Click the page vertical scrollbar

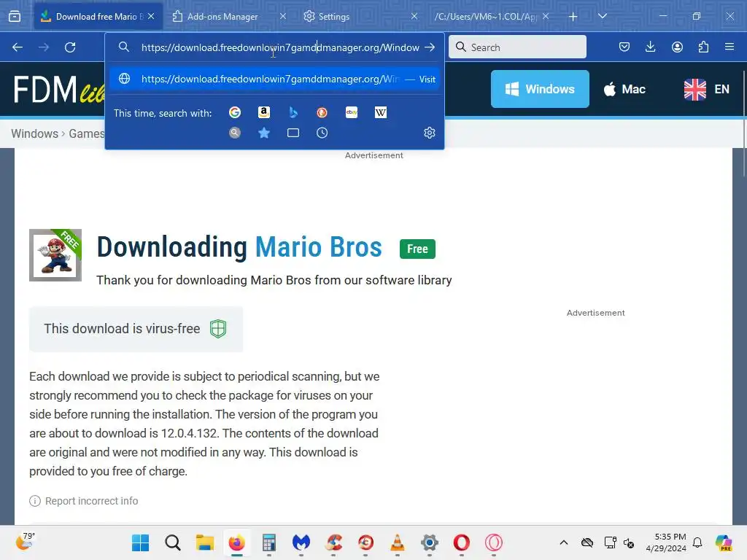pos(743,124)
